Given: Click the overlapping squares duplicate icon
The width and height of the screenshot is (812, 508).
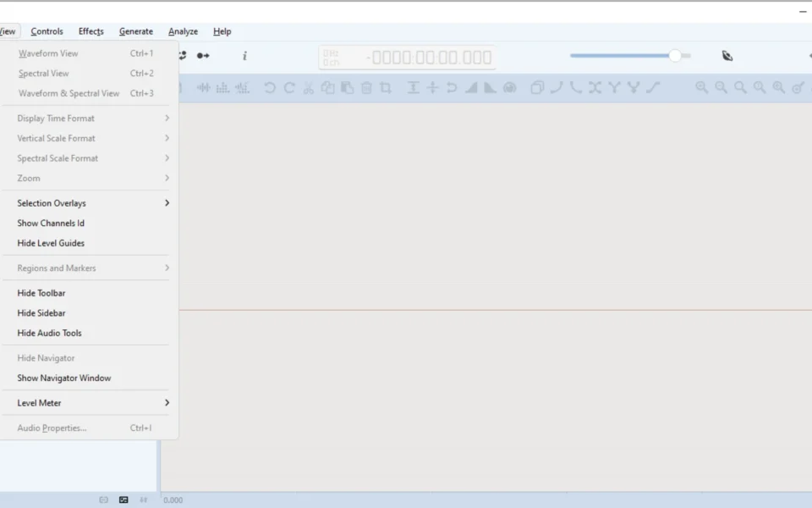Looking at the screenshot, I should coord(537,87).
